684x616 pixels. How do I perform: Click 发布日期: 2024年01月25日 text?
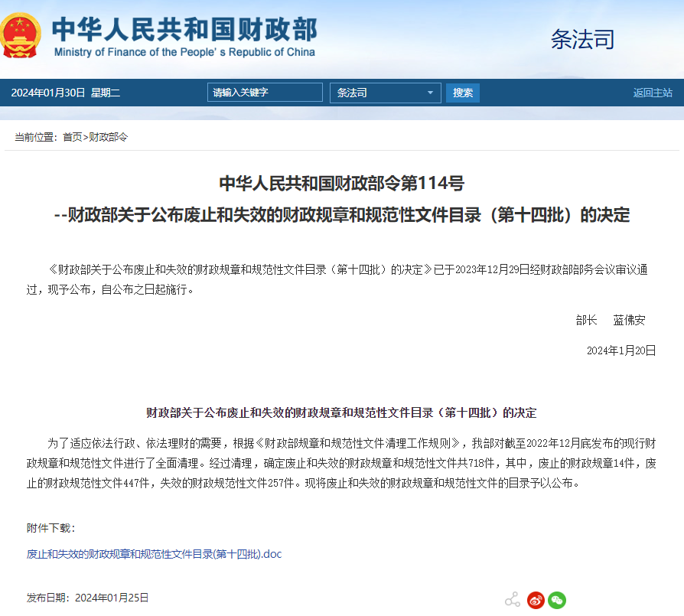coord(87,598)
